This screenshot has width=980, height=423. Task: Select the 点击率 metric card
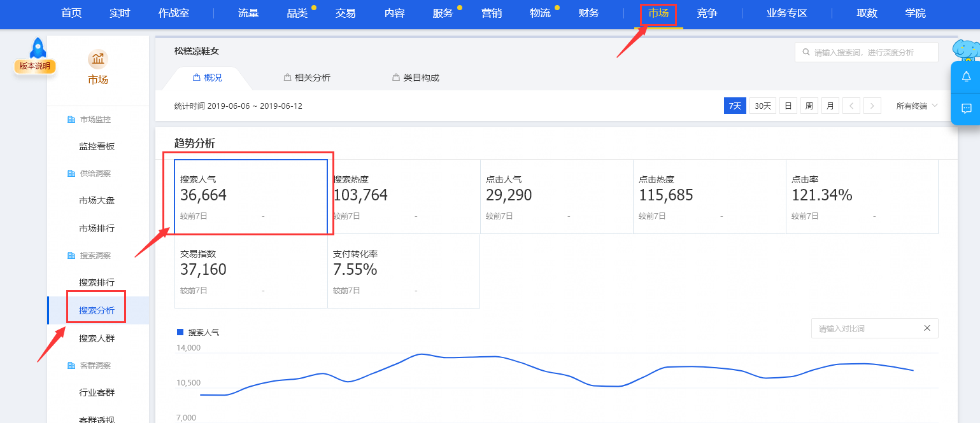tap(862, 197)
